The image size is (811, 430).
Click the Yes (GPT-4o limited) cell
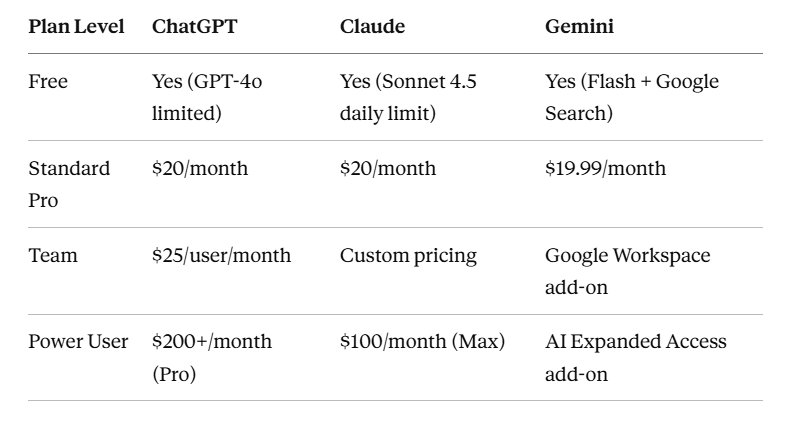[x=207, y=97]
